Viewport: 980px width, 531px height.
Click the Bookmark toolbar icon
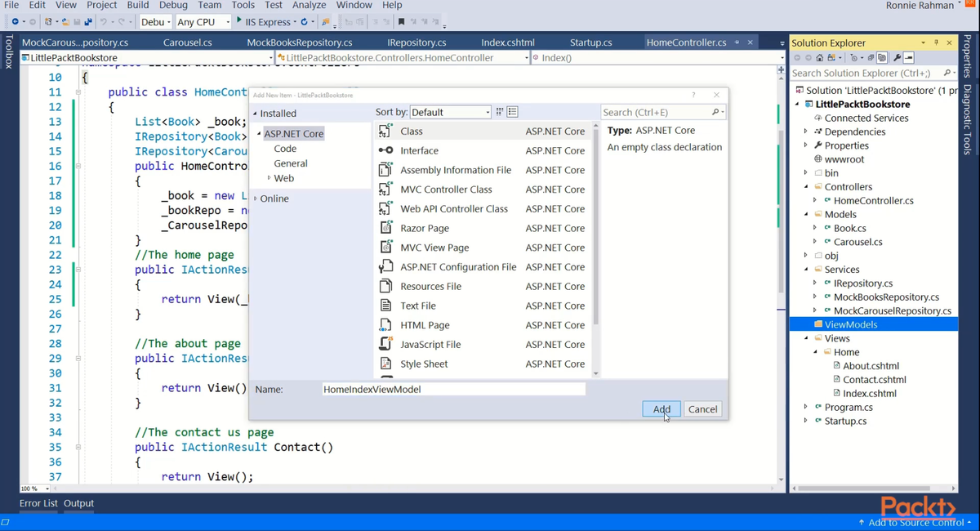click(402, 22)
